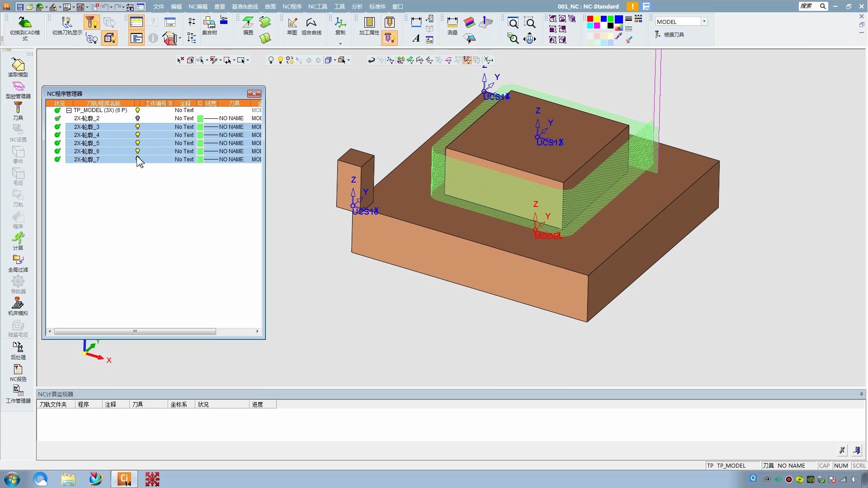Open the MODEL combo box dropdown

pyautogui.click(x=704, y=22)
